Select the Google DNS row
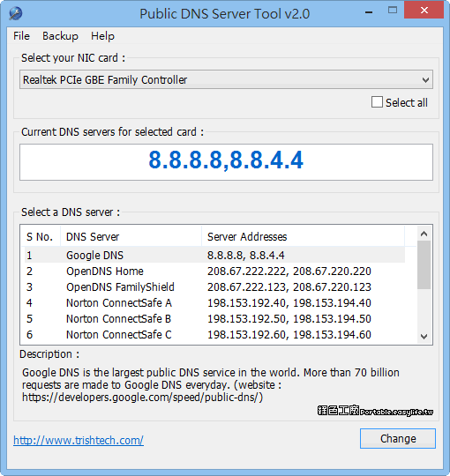The image size is (450, 476). [x=214, y=255]
